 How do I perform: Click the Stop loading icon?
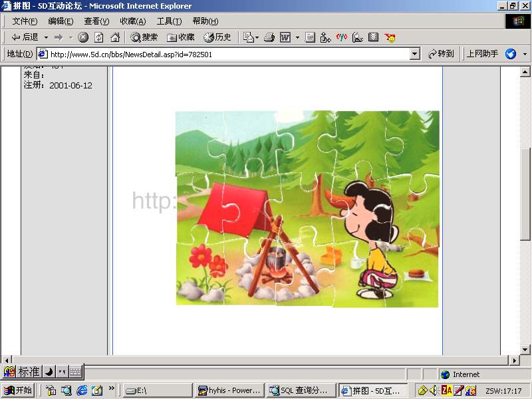point(83,37)
